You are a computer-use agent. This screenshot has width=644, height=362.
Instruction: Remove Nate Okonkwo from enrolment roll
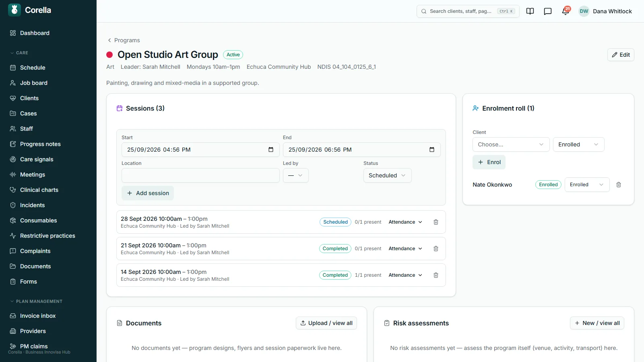point(619,185)
